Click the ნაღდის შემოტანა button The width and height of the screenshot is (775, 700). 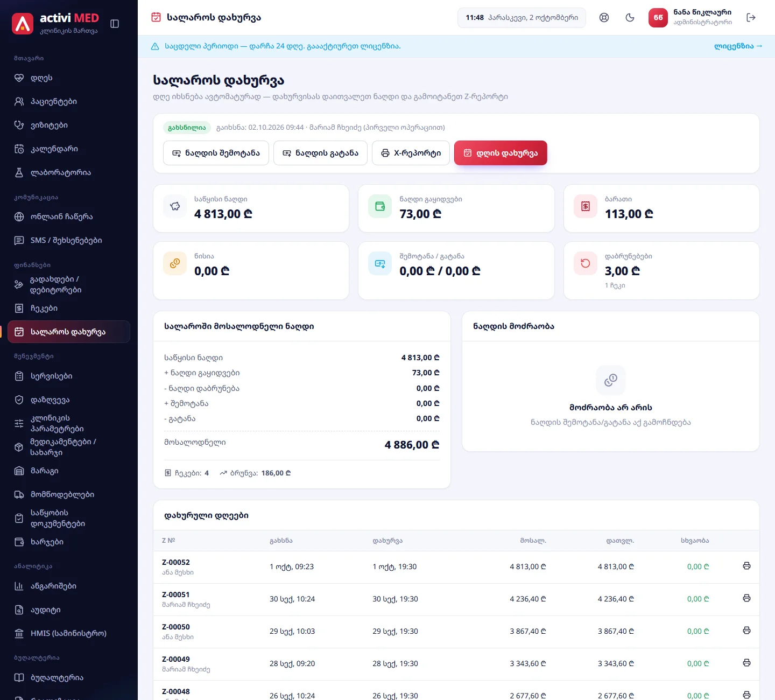216,153
